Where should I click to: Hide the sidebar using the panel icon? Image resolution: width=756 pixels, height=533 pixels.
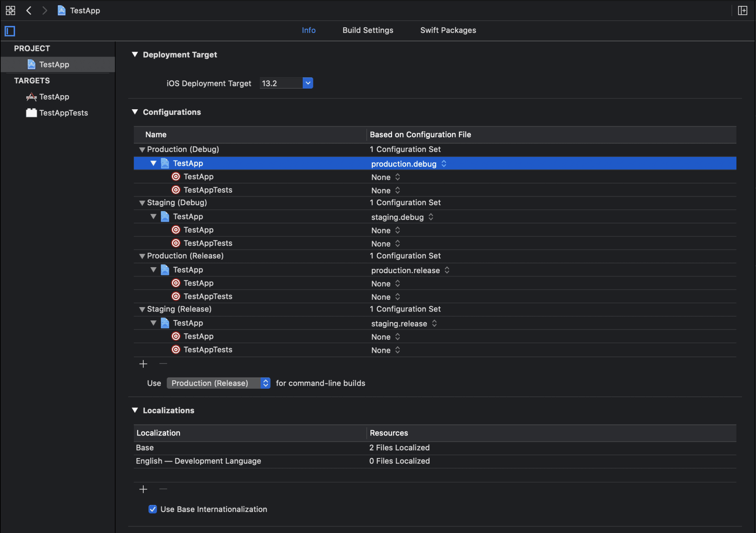pyautogui.click(x=10, y=31)
